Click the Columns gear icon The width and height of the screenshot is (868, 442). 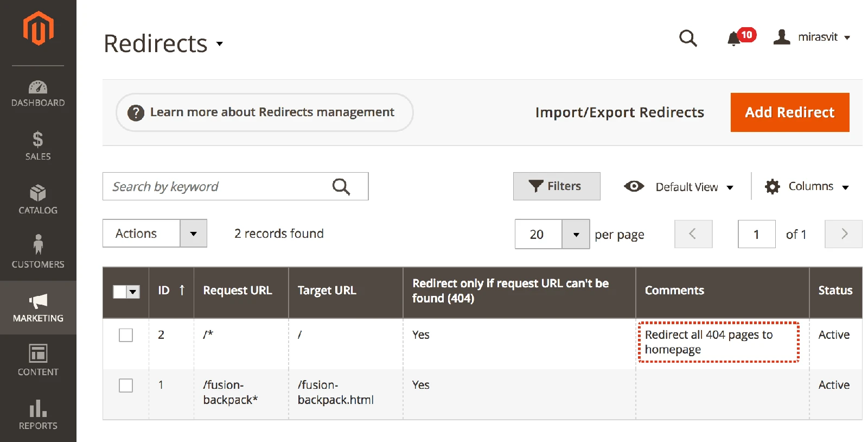click(772, 187)
